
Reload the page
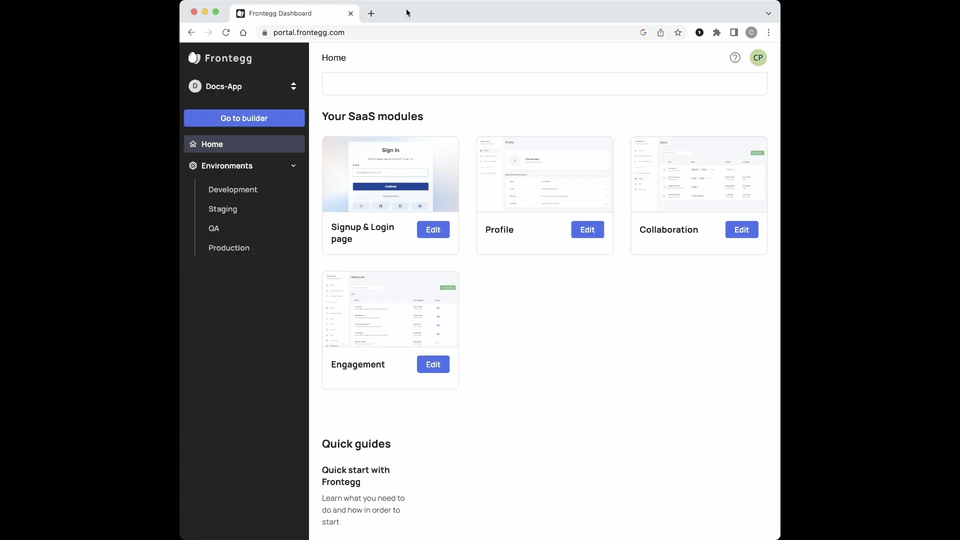226,32
